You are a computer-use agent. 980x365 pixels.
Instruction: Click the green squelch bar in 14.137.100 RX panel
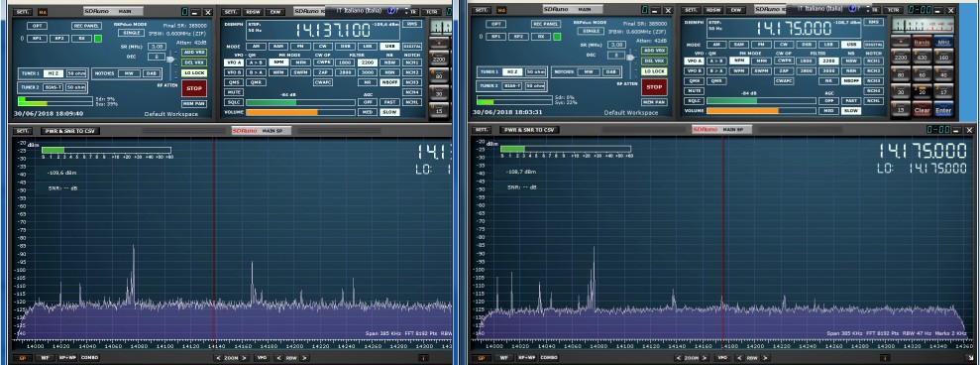click(x=272, y=102)
